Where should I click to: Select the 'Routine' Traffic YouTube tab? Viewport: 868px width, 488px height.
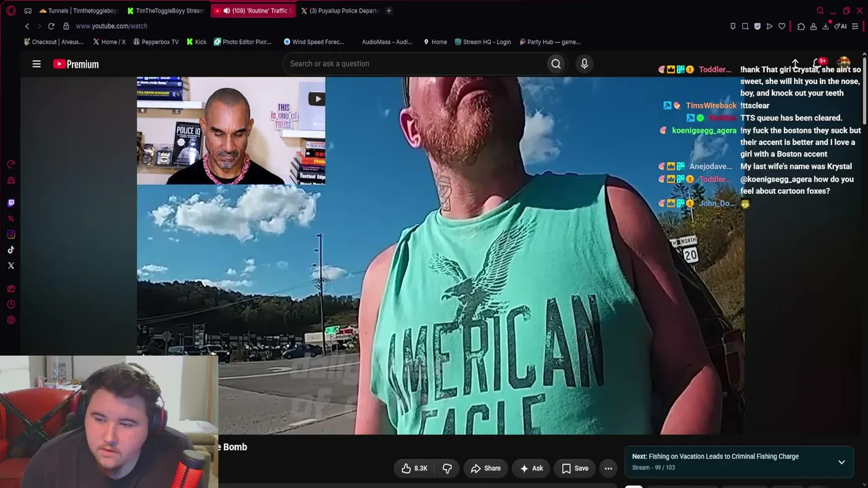click(254, 11)
